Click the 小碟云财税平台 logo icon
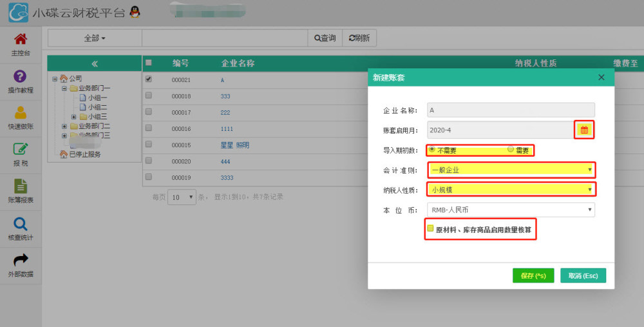This screenshot has width=644, height=327. coord(19,12)
